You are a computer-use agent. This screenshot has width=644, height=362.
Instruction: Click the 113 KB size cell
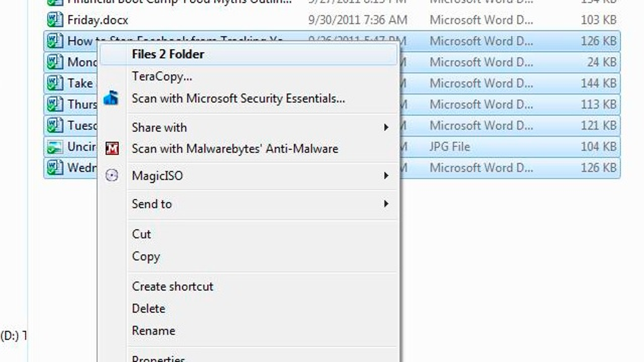click(x=599, y=104)
